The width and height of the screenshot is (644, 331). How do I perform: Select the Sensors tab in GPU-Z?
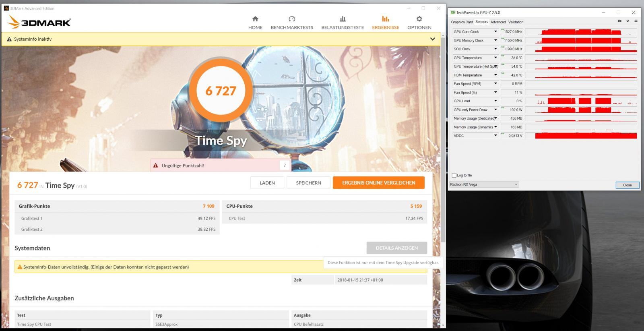pyautogui.click(x=481, y=22)
